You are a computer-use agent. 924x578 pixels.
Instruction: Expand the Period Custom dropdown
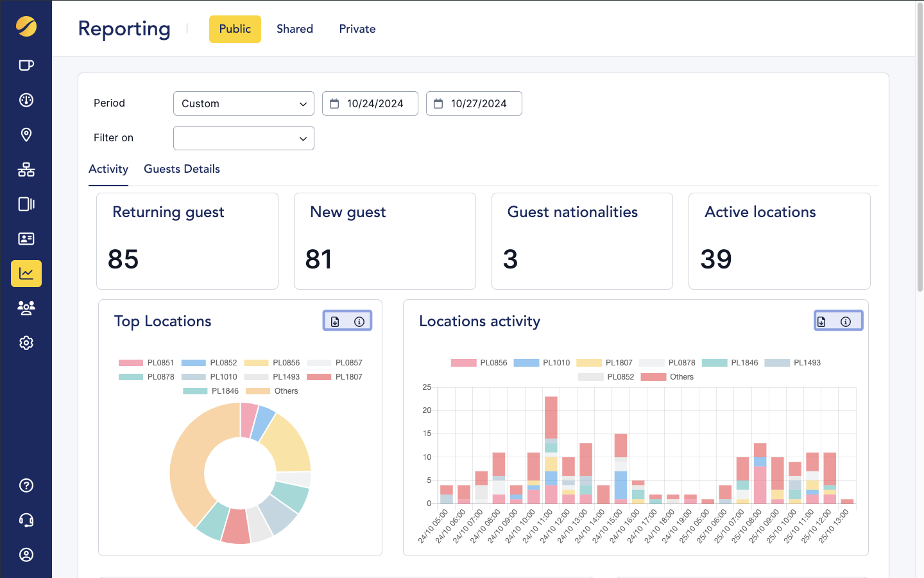(243, 103)
